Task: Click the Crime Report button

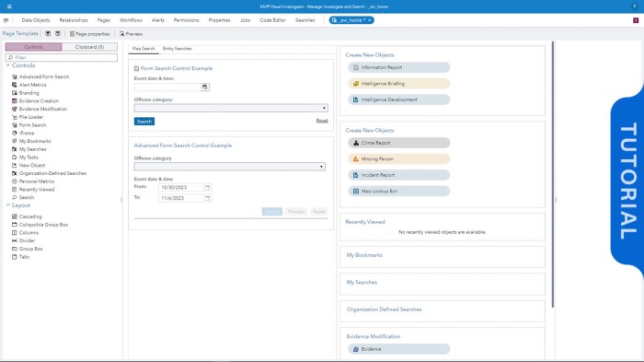Action: (398, 143)
